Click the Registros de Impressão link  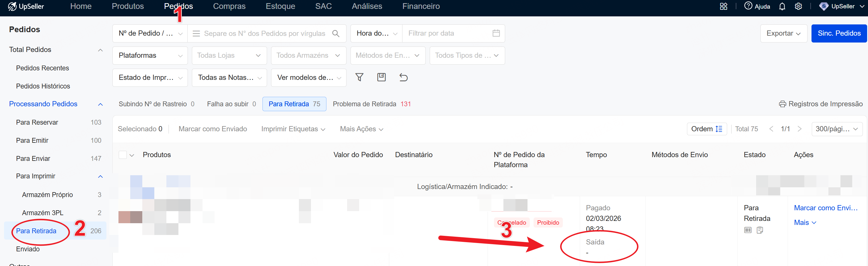[x=820, y=104]
